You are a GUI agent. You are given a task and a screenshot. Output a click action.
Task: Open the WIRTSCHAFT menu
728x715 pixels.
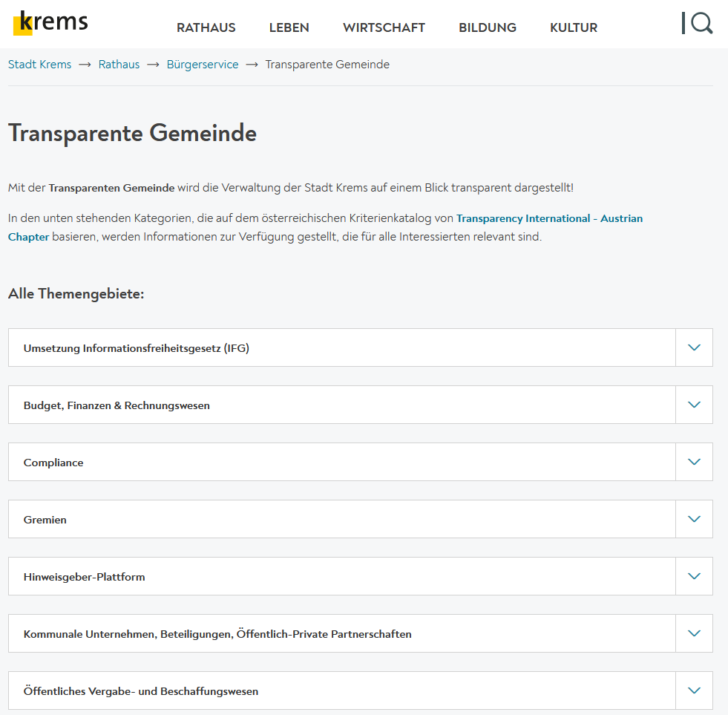pyautogui.click(x=384, y=27)
